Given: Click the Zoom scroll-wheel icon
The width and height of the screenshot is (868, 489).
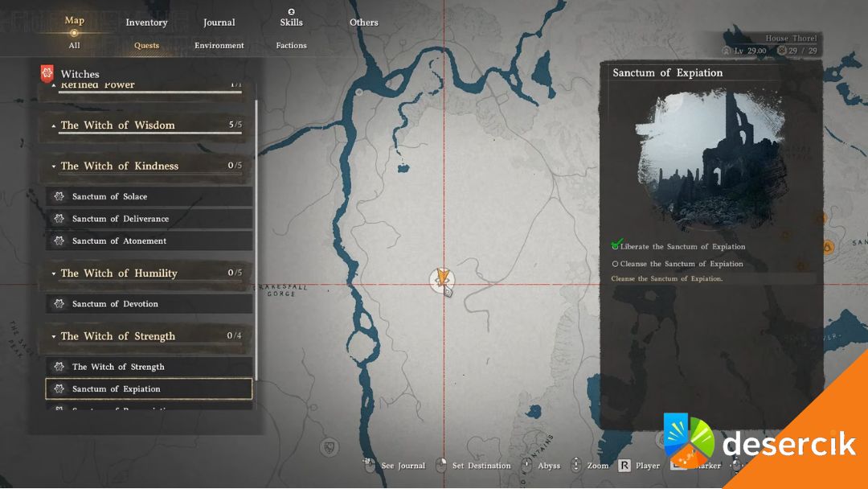Looking at the screenshot, I should 575,465.
